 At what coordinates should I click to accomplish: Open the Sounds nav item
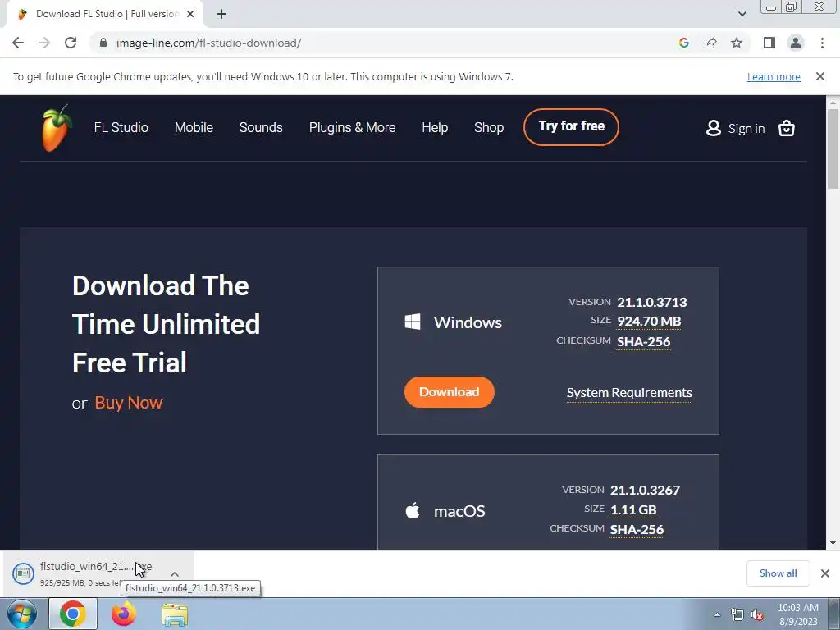261,127
